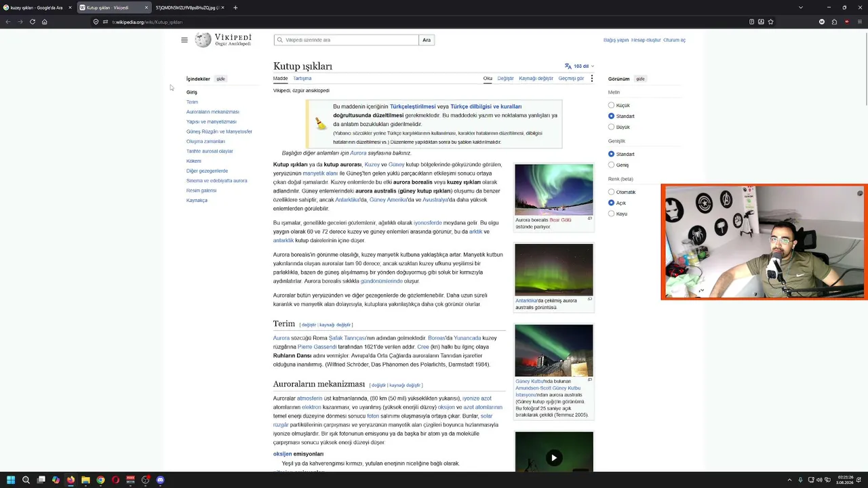Viewport: 868px width, 488px height.
Task: Go to the browser home page icon
Action: point(45,22)
